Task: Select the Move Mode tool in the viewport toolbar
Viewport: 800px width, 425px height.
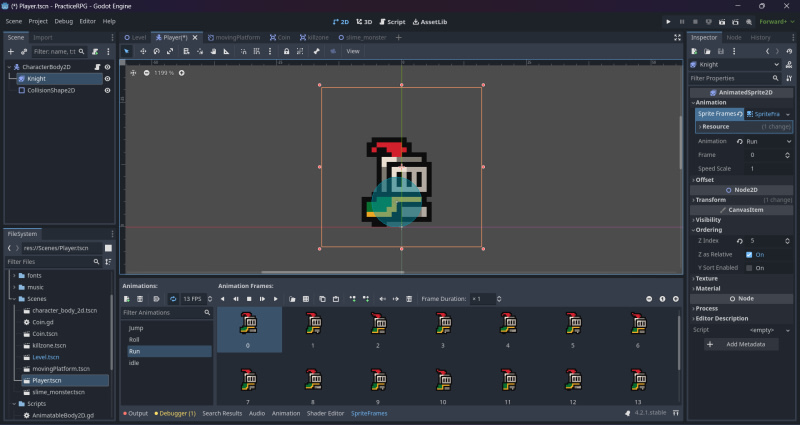Action: pos(142,51)
